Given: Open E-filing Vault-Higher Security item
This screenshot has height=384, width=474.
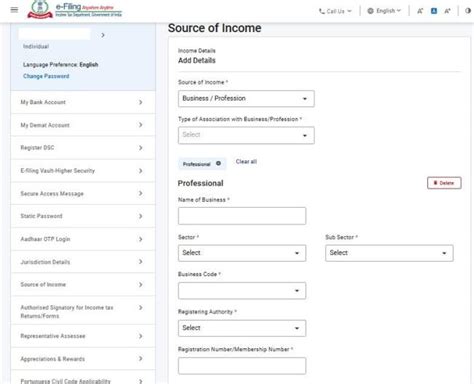Looking at the screenshot, I should 83,171.
